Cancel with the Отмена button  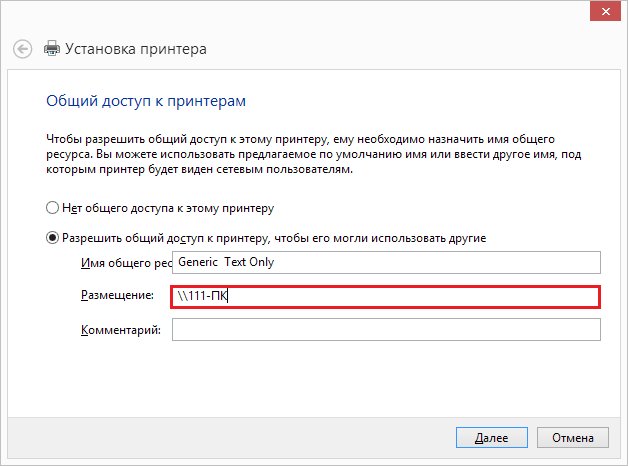point(573,437)
